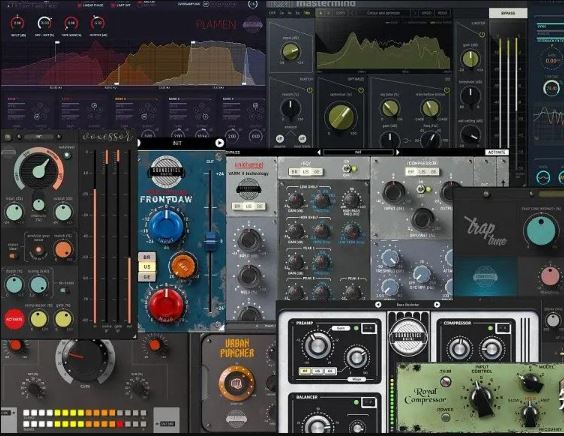Click the top gray preamp knob on channel strip
This screenshot has width=564, height=436.
248,239
